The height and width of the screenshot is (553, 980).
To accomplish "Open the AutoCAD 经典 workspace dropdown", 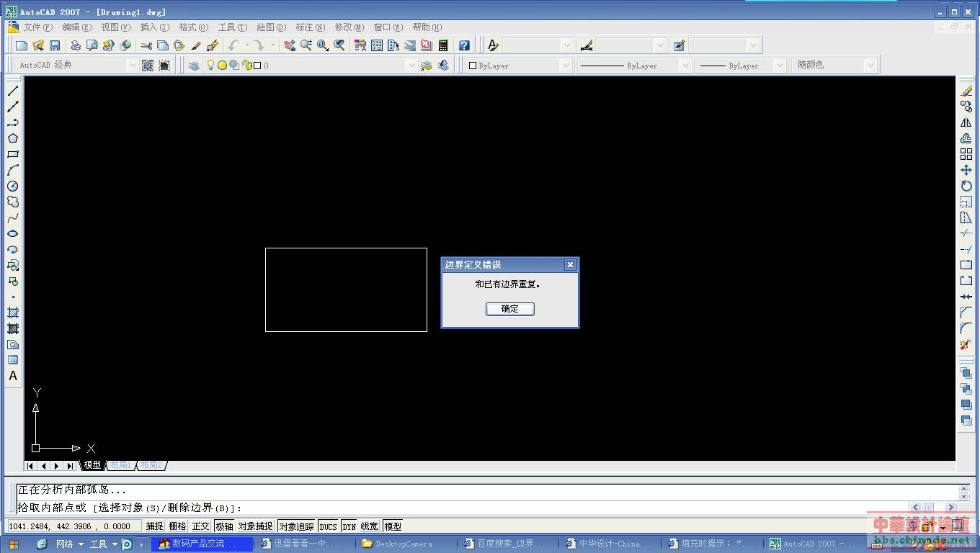I will pos(132,65).
